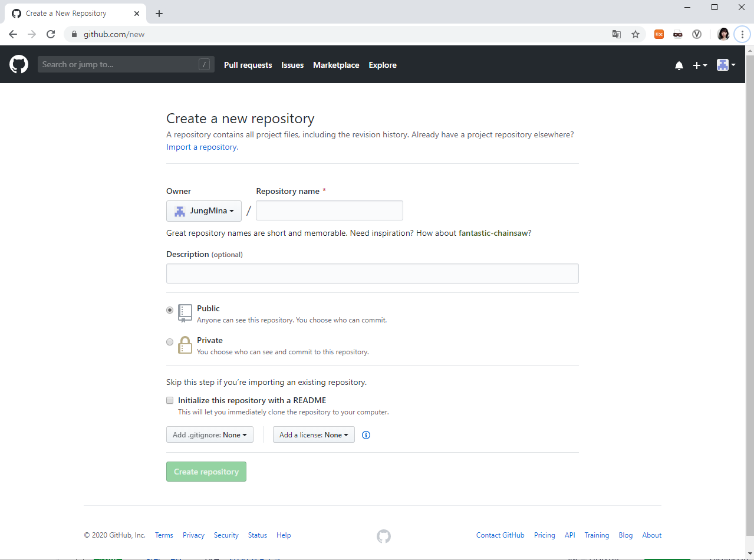Select the Create a New Repository browser tab

75,13
